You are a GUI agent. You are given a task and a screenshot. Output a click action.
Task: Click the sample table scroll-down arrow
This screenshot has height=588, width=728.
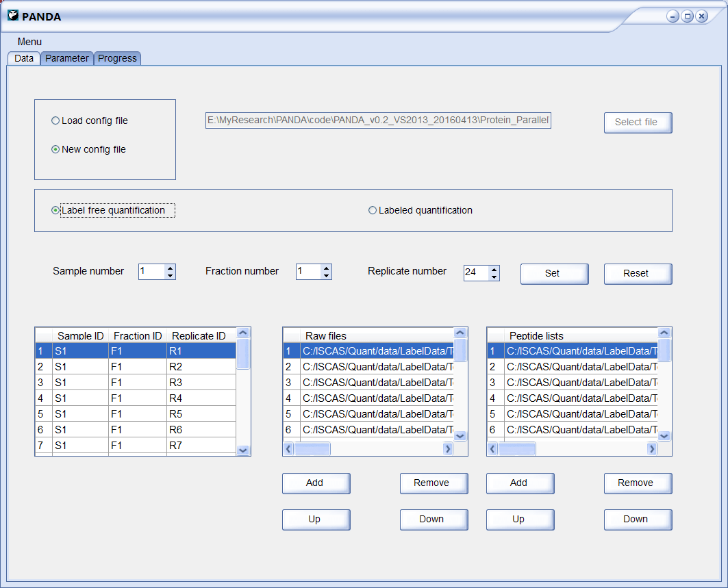(x=243, y=450)
